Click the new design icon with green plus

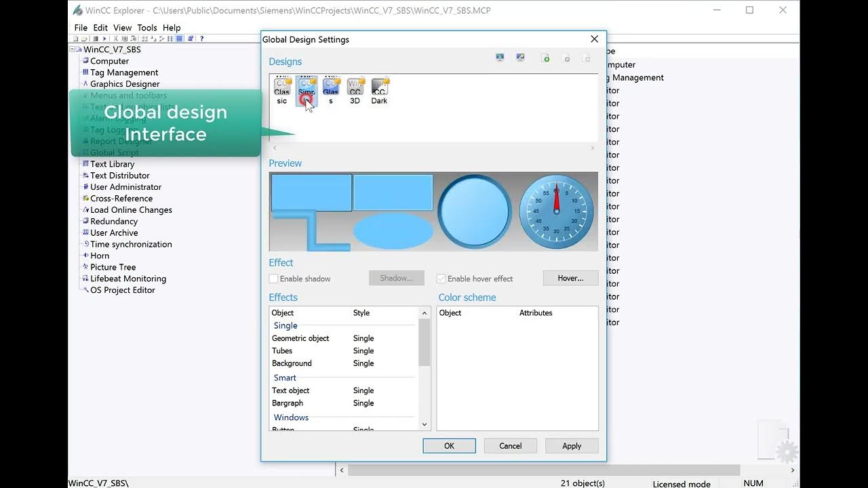[x=545, y=58]
